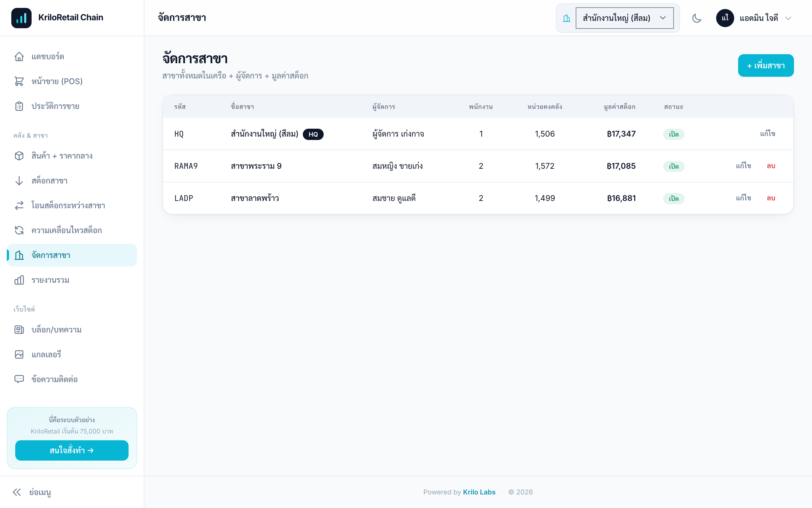Viewport: 812px width, 508px height.
Task: Click the รหัส column header
Action: click(x=180, y=107)
